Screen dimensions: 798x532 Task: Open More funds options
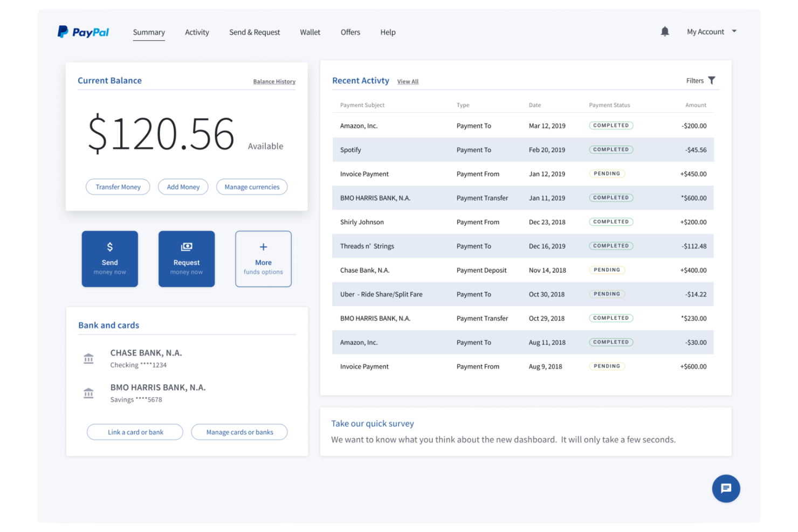[x=263, y=259]
